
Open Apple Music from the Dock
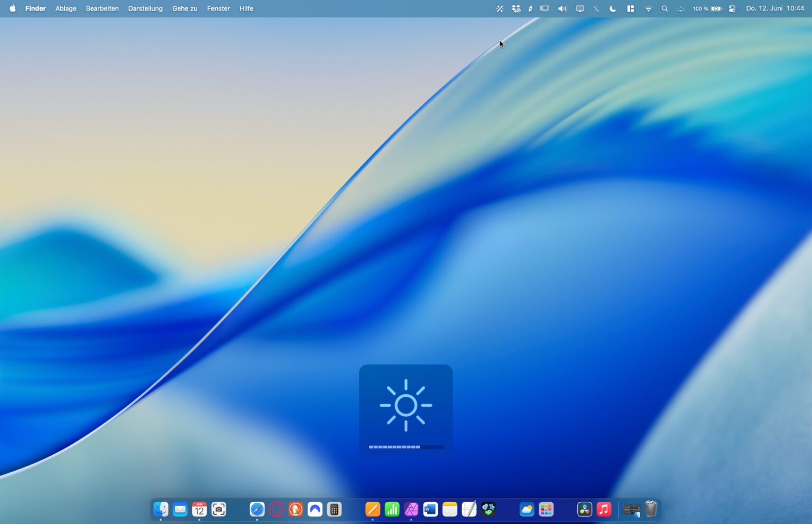click(603, 509)
